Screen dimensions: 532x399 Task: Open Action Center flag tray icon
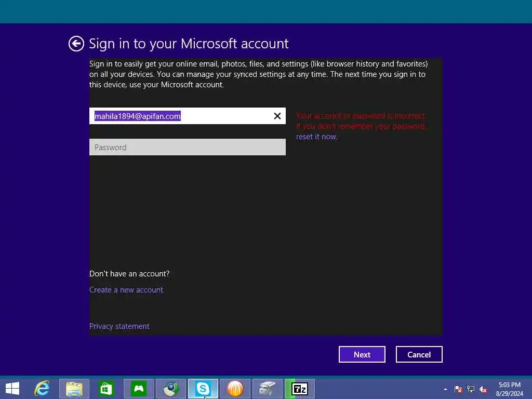pyautogui.click(x=458, y=389)
